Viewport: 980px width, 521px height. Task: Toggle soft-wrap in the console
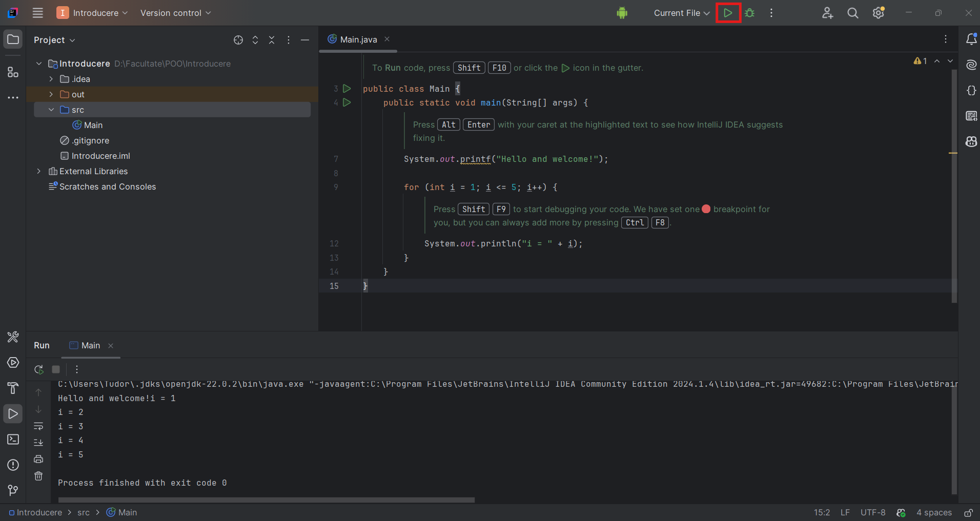tap(38, 426)
